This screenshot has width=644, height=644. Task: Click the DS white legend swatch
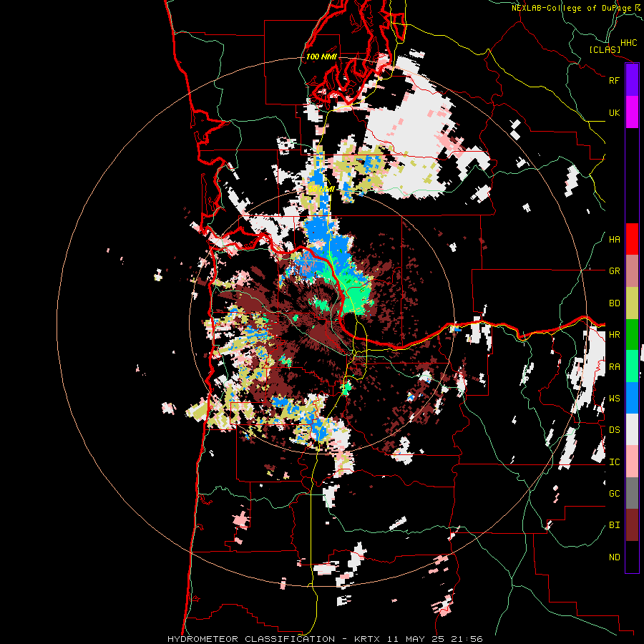pos(632,429)
